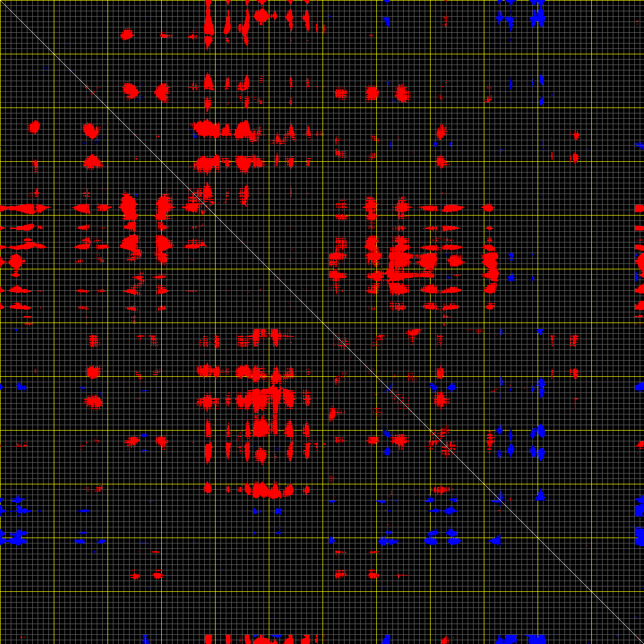This screenshot has width=644, height=644.
Task: Click the small blue blob near mid-left edge
Action: 21,387
